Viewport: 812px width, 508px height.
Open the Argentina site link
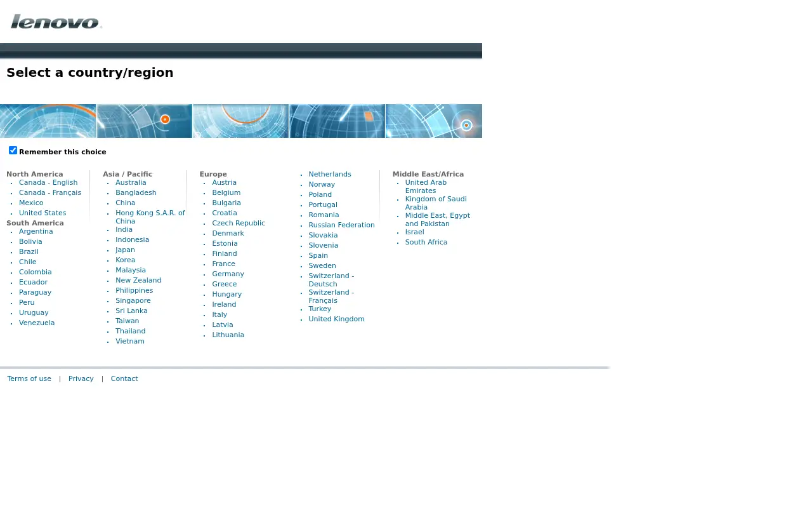click(x=36, y=232)
